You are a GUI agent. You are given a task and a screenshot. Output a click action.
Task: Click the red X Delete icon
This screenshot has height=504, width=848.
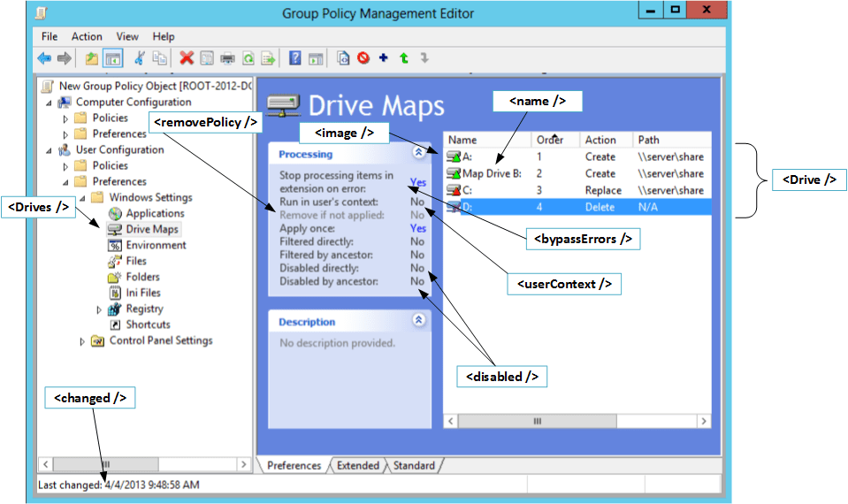(x=187, y=57)
